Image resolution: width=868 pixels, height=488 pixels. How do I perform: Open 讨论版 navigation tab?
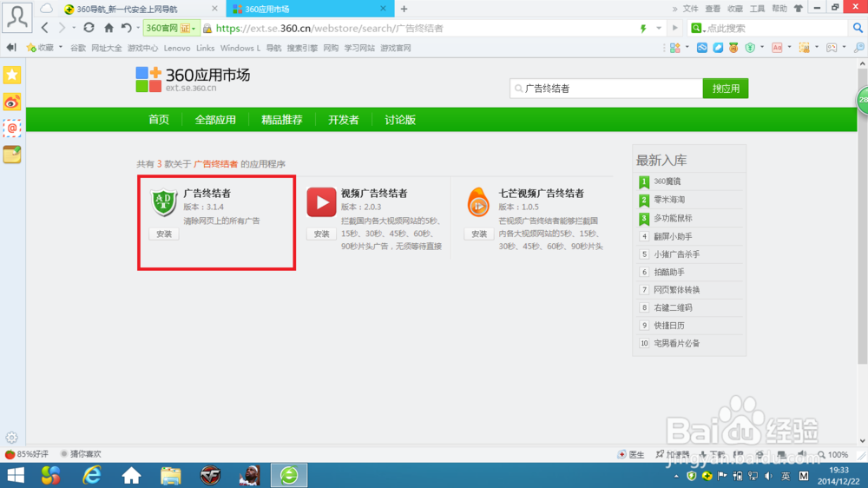(x=400, y=120)
